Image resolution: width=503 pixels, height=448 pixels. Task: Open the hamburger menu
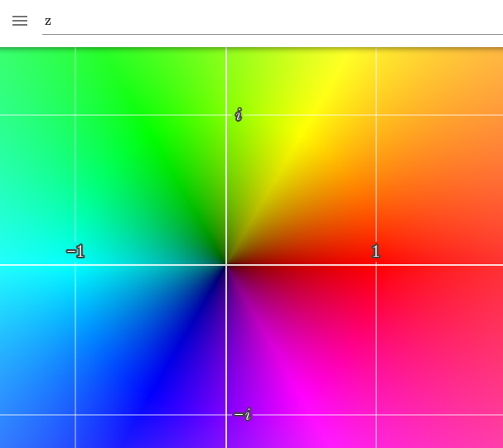[20, 21]
